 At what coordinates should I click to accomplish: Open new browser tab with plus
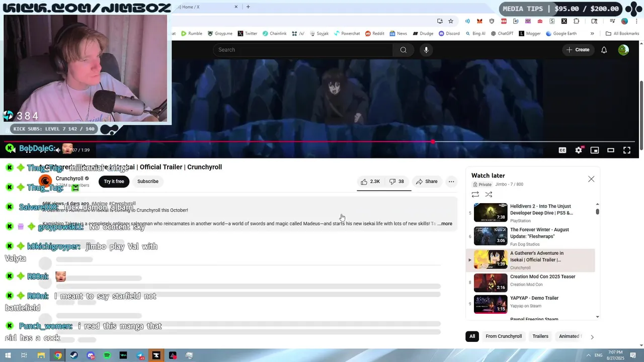[x=248, y=7]
